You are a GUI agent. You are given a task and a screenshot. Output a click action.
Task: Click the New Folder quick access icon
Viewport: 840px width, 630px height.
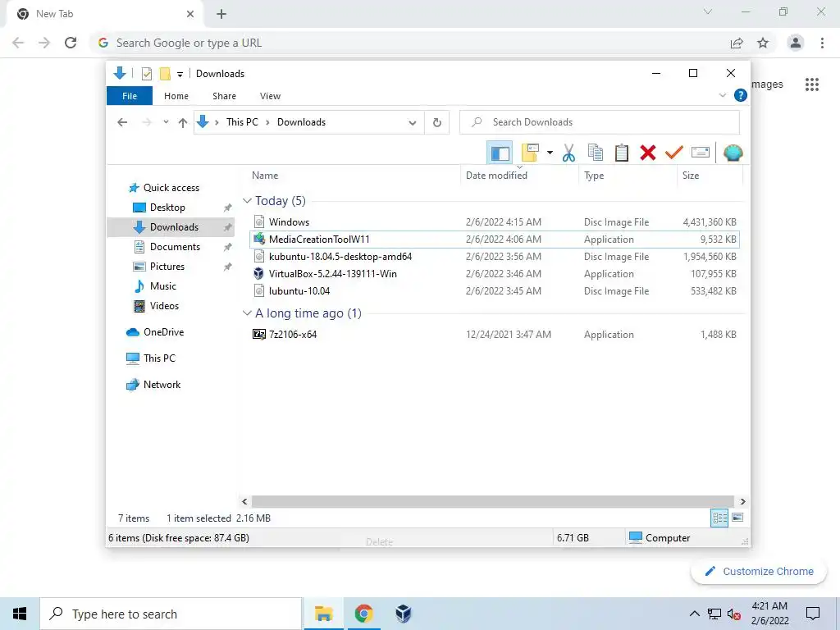165,74
